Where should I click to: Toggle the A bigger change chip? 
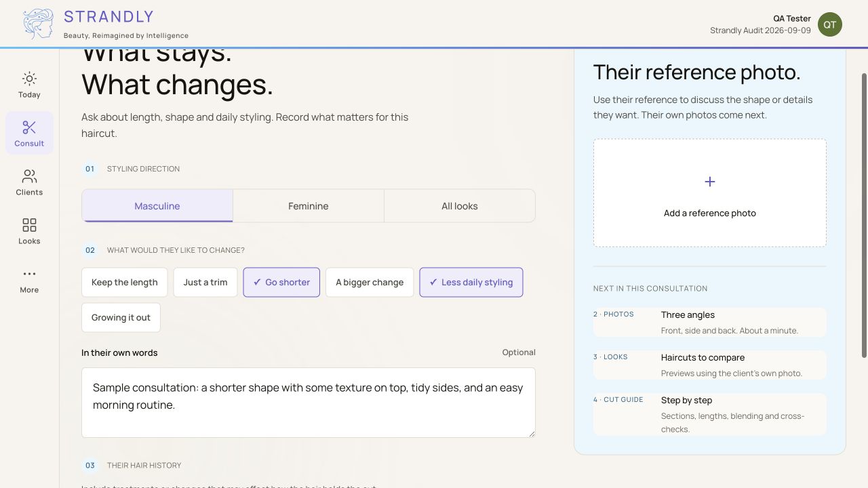point(370,282)
